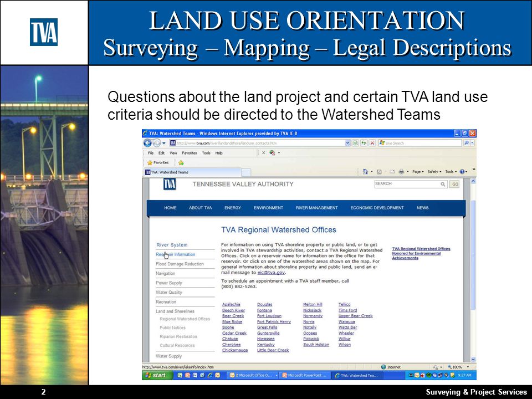Screen dimensions: 532x399
Task: Open the command bar Tools dropdown
Action: pyautogui.click(x=451, y=172)
